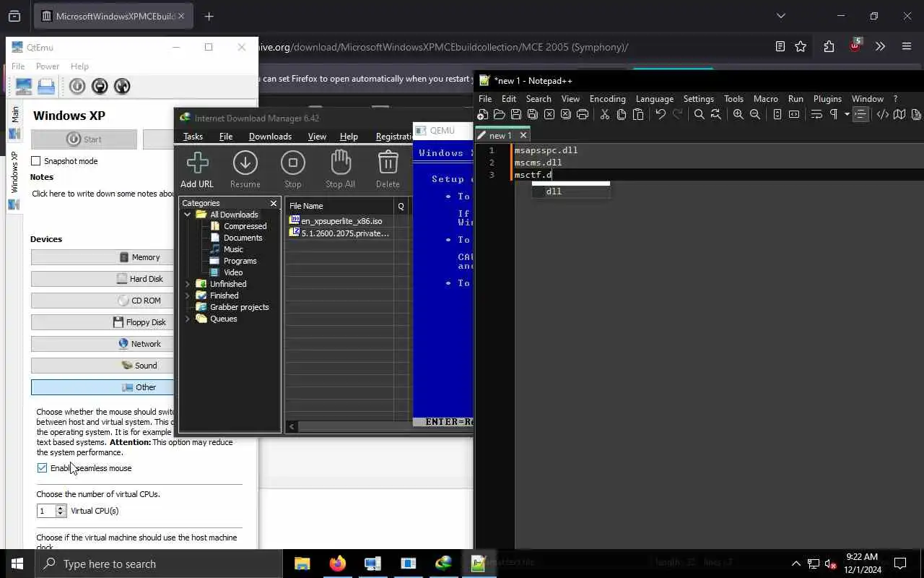The image size is (924, 578).
Task: Click the Firefox bookmark star icon
Action: (x=801, y=47)
